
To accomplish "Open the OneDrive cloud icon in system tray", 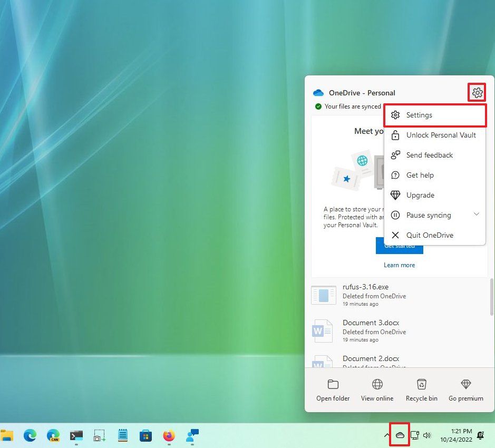I will pos(400,435).
